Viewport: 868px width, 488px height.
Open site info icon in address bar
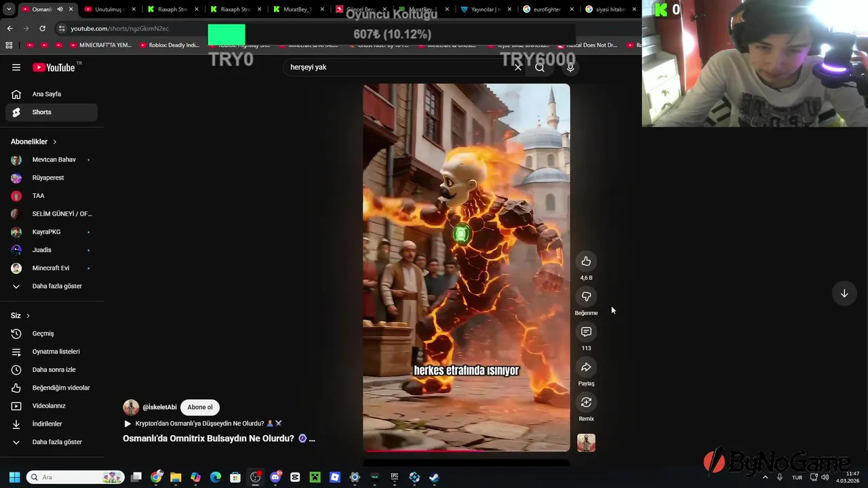click(x=61, y=28)
